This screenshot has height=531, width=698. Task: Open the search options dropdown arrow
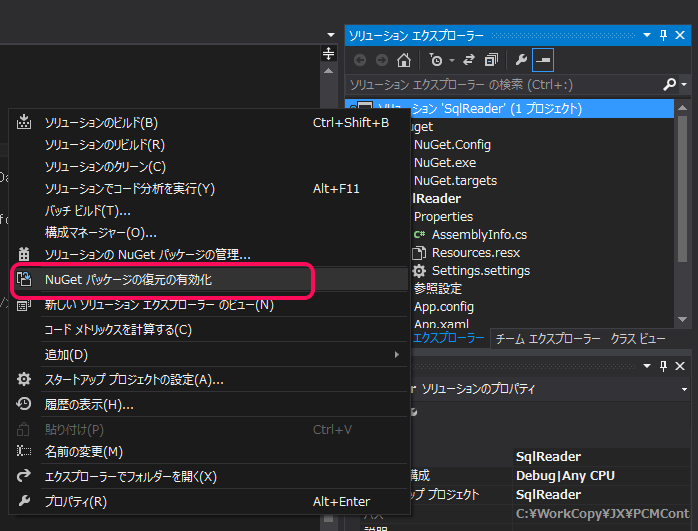point(684,84)
